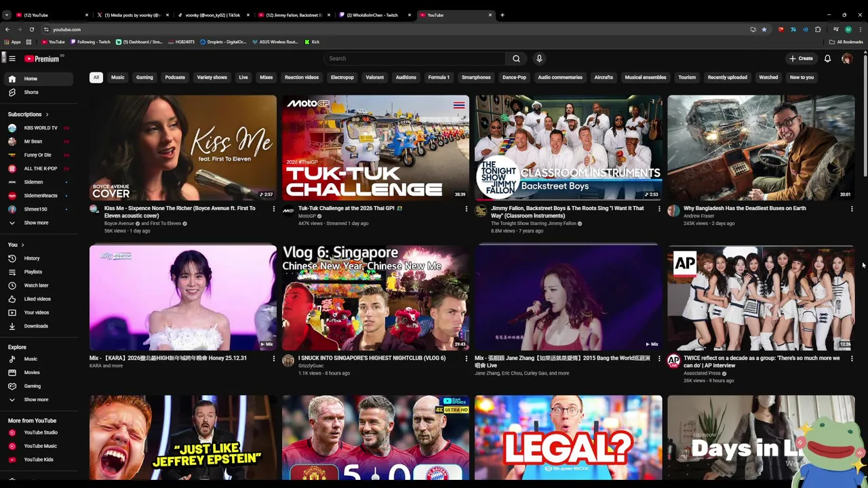
Task: Select the Formula 1 filter chip
Action: click(x=439, y=77)
